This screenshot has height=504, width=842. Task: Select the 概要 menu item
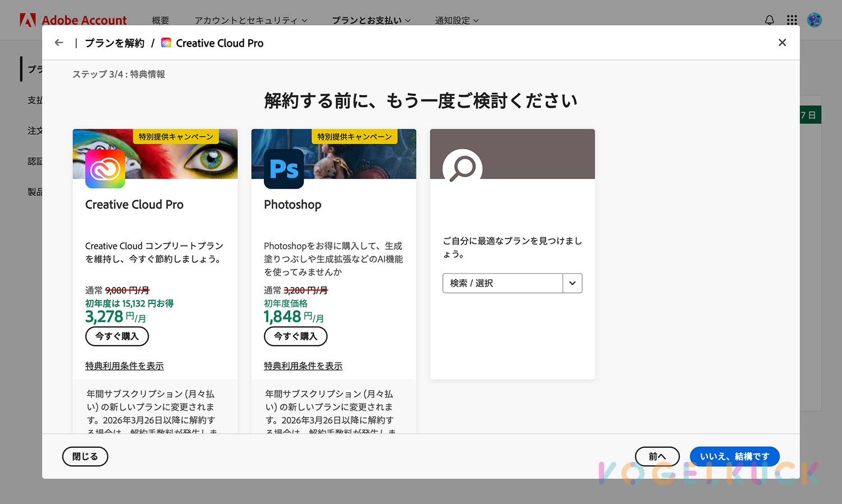pos(161,20)
